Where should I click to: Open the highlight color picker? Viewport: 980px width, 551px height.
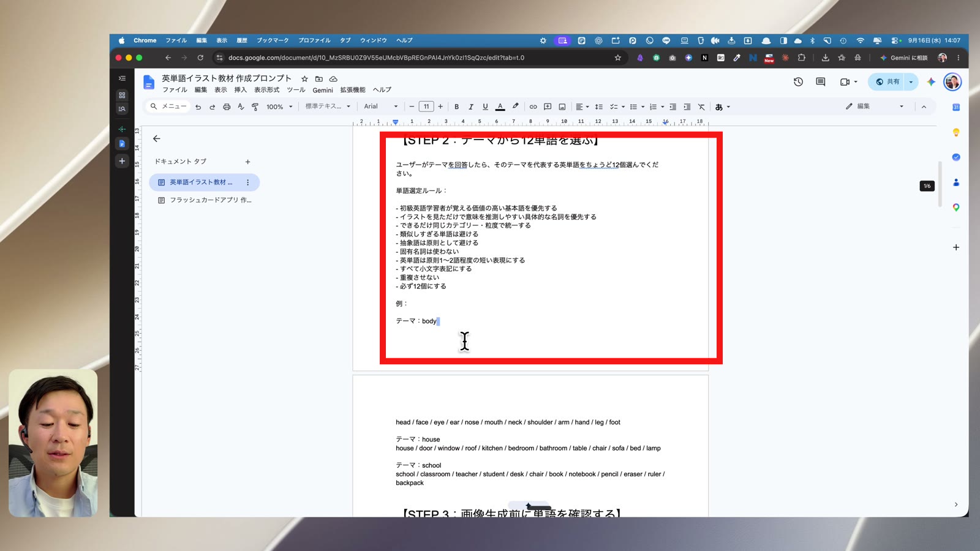click(515, 107)
